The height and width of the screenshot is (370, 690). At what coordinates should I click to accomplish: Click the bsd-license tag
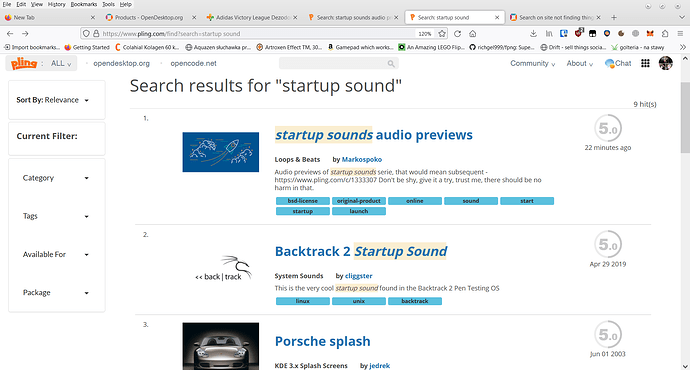click(303, 201)
